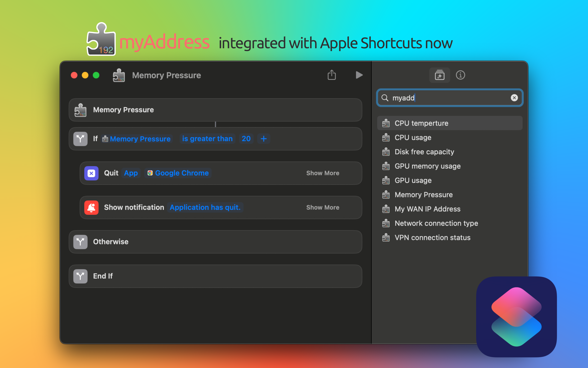
Task: Click the My WAN IP Address puzzle icon
Action: point(386,209)
